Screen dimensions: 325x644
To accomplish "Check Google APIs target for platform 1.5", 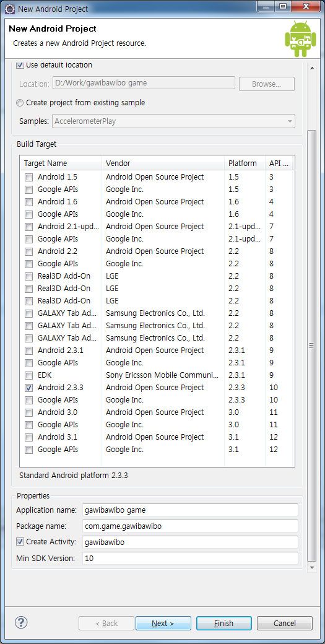I will pyautogui.click(x=28, y=189).
